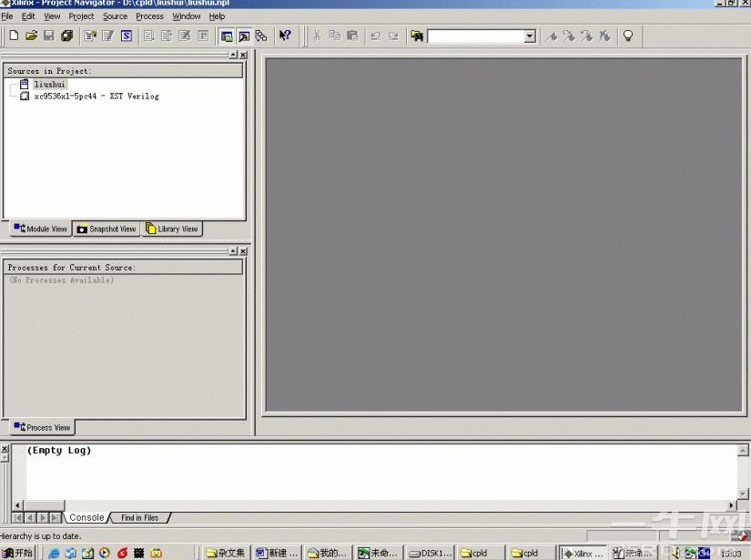Open the Project menu
This screenshot has height=560, width=751.
coord(81,16)
